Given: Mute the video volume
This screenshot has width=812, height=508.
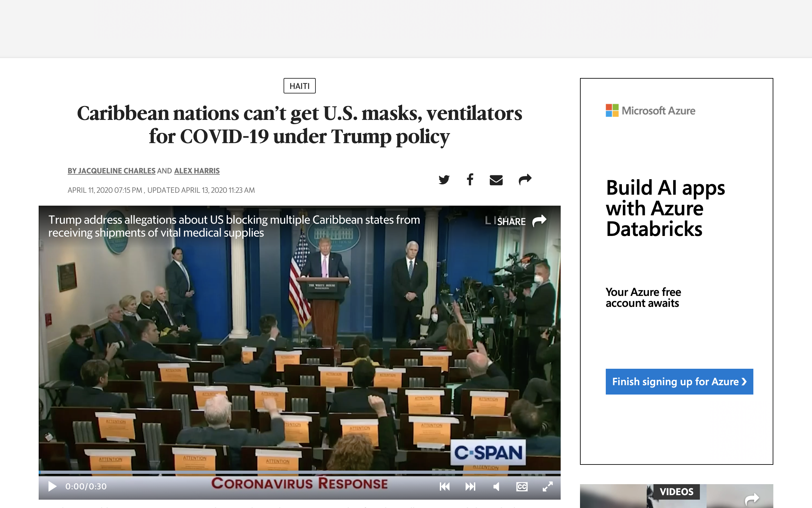Looking at the screenshot, I should [x=496, y=486].
